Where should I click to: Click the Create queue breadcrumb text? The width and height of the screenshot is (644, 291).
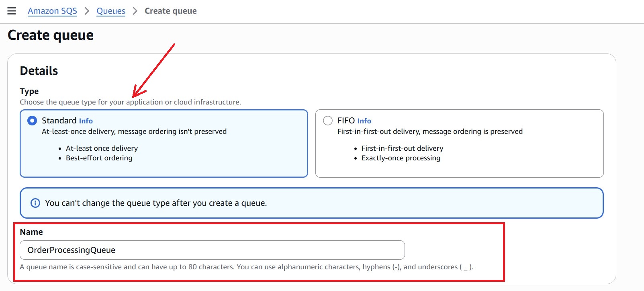[170, 11]
